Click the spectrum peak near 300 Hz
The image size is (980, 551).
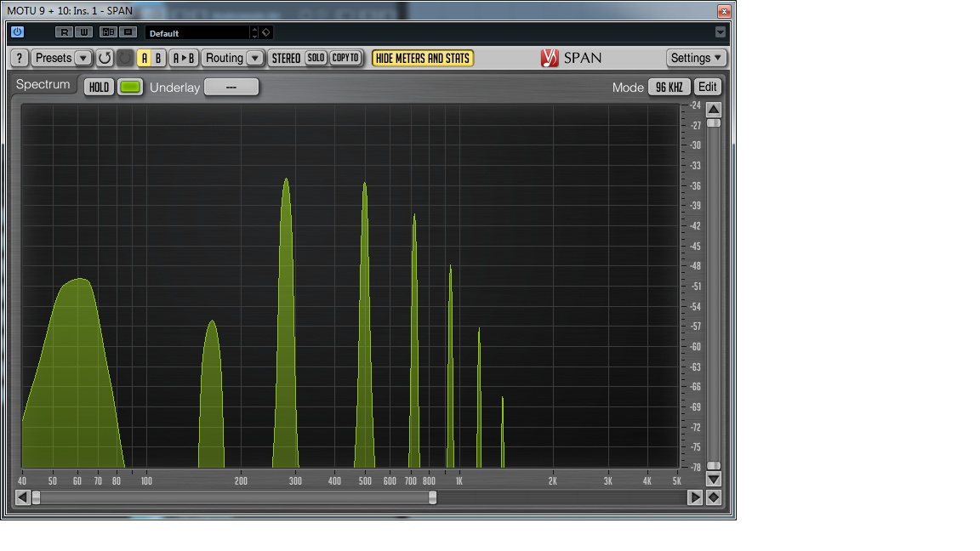[x=286, y=325]
